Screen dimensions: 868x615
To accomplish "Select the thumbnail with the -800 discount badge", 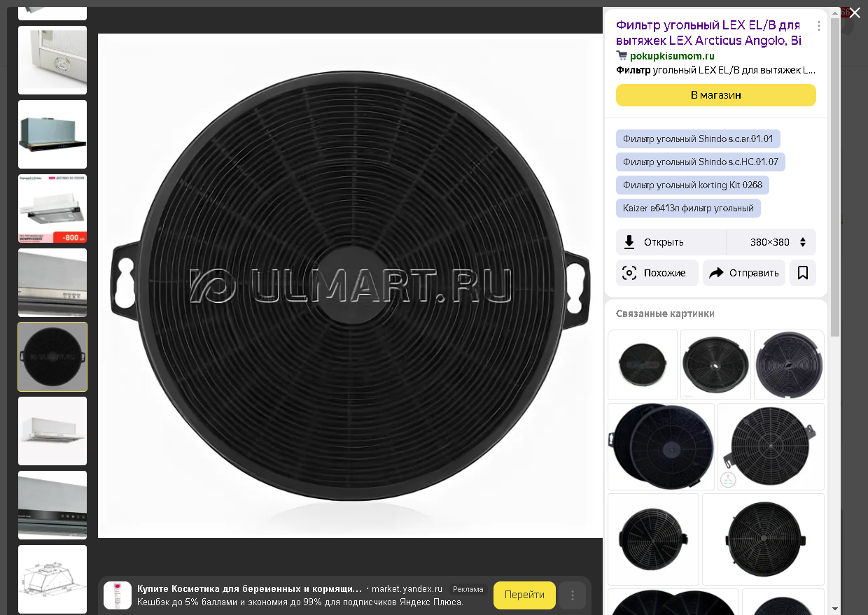I will coord(52,208).
